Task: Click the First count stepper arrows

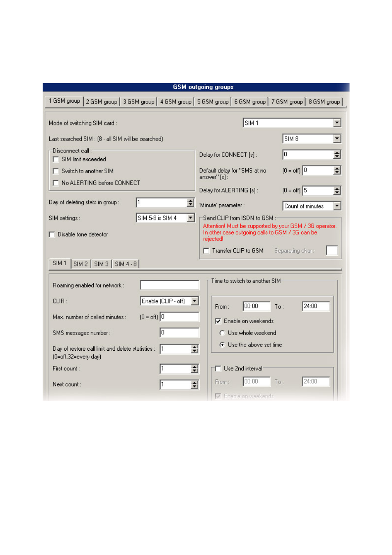Action: point(195,369)
